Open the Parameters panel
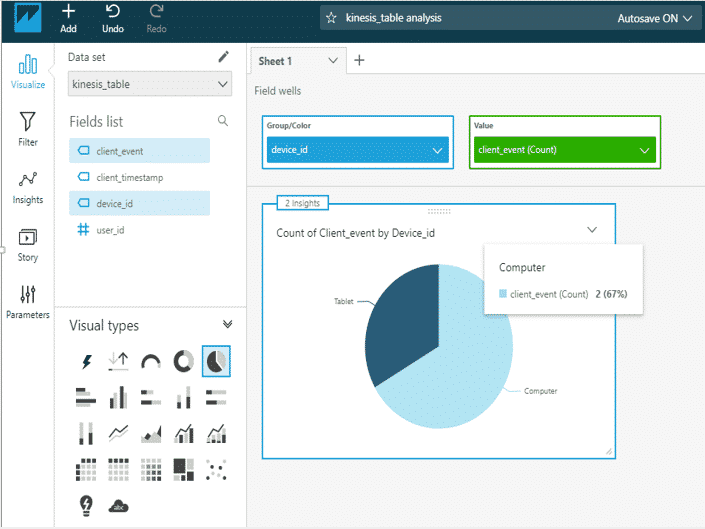Viewport: 705px width, 529px height. [28, 302]
